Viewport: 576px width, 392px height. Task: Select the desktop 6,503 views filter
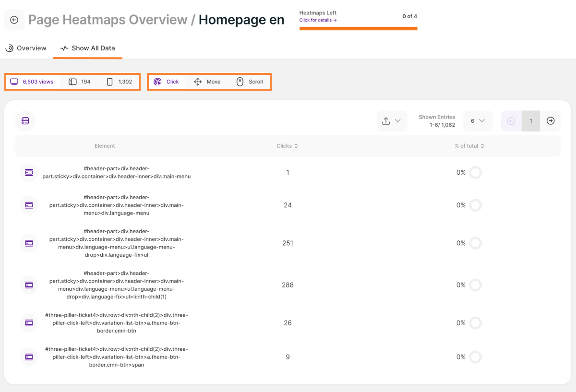coord(32,82)
